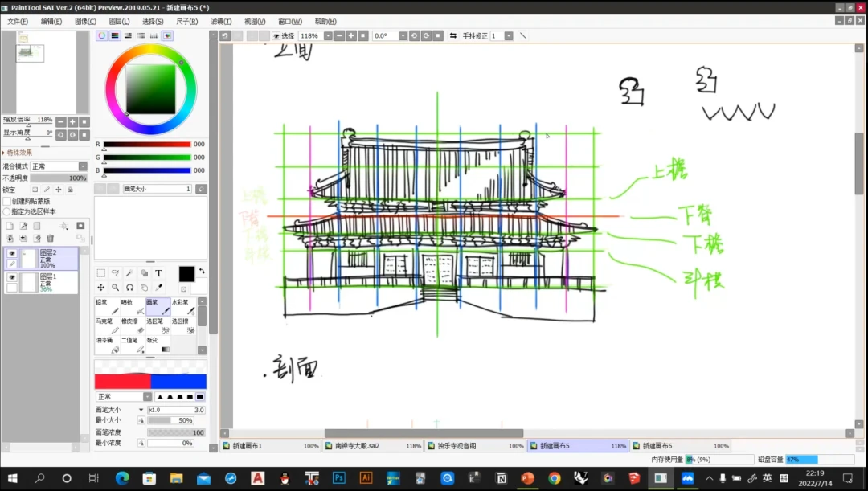Toggle the lock transparency pixels icon

(35, 190)
